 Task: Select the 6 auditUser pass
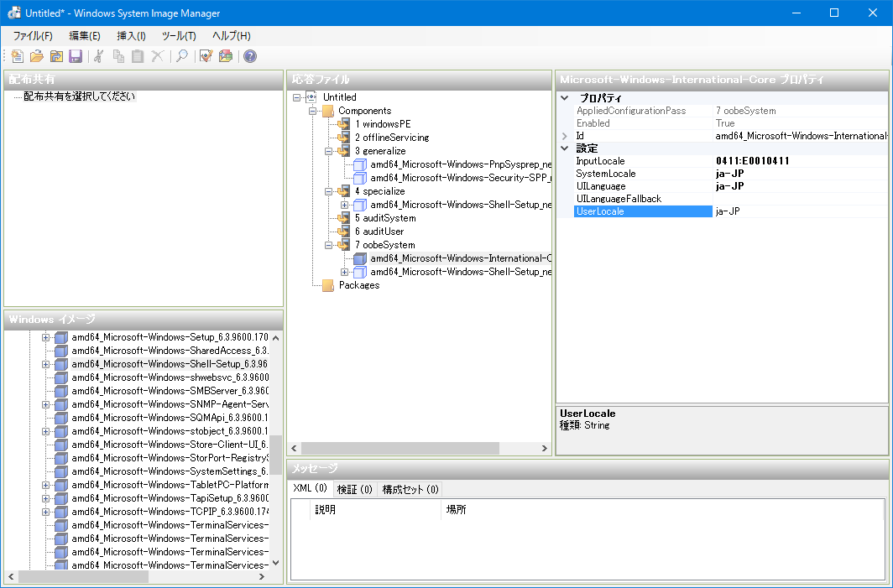point(379,232)
